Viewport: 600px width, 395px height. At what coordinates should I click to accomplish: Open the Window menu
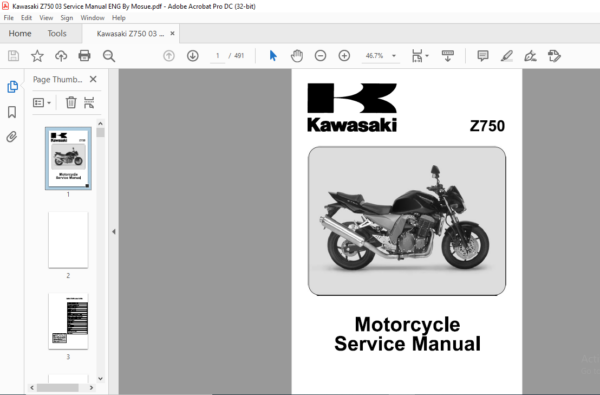point(92,18)
